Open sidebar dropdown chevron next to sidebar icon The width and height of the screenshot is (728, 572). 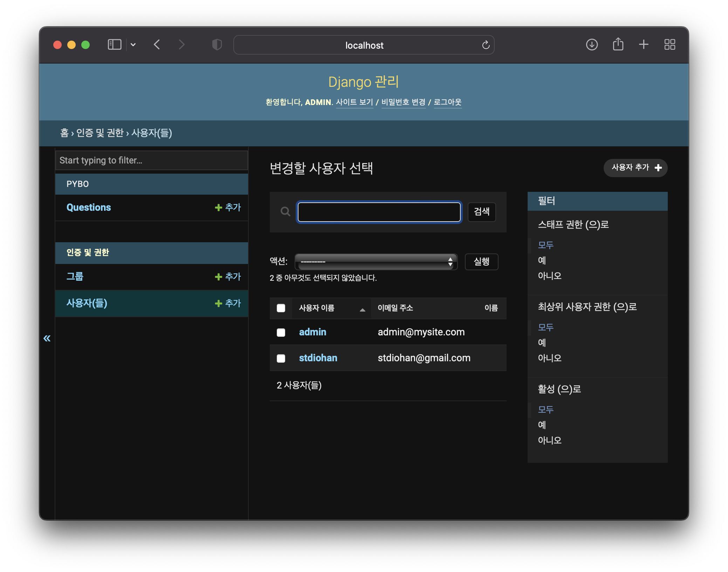coord(133,45)
